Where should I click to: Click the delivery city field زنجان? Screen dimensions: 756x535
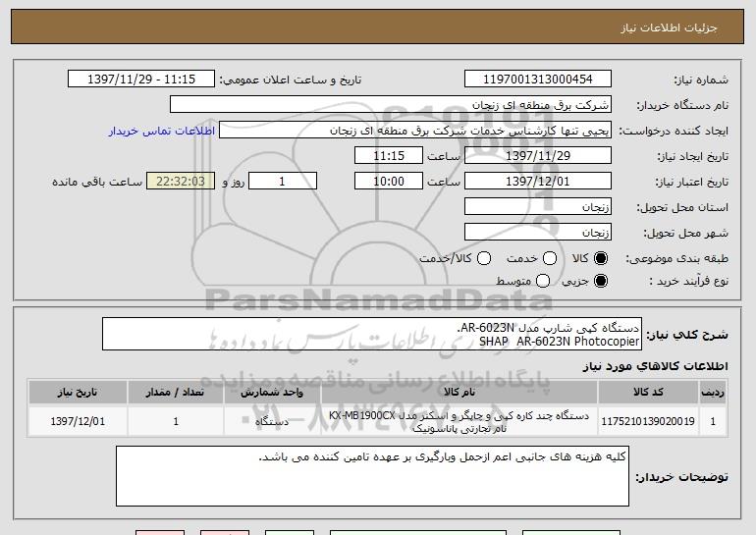(x=538, y=233)
